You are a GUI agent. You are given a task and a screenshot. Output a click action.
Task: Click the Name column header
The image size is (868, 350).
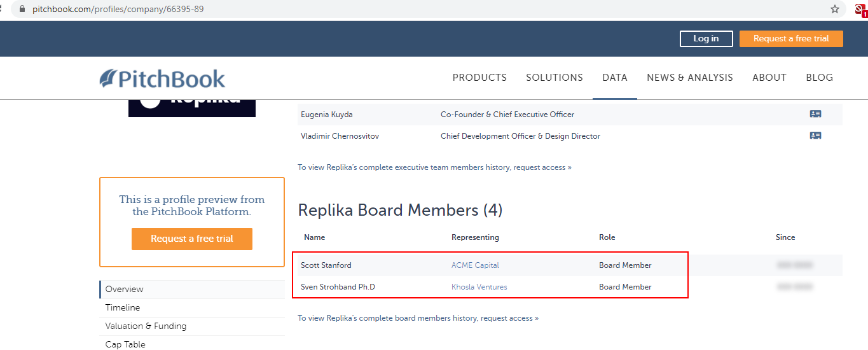[314, 237]
